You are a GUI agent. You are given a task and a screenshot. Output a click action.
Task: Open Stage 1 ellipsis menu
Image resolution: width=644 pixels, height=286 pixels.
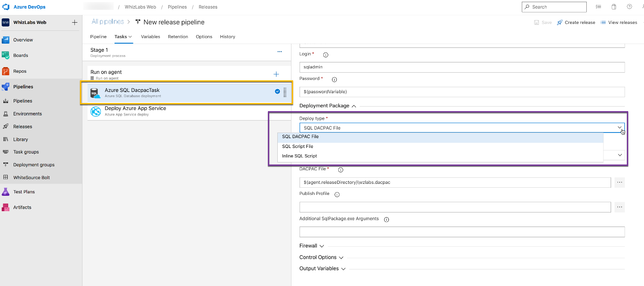pos(279,52)
